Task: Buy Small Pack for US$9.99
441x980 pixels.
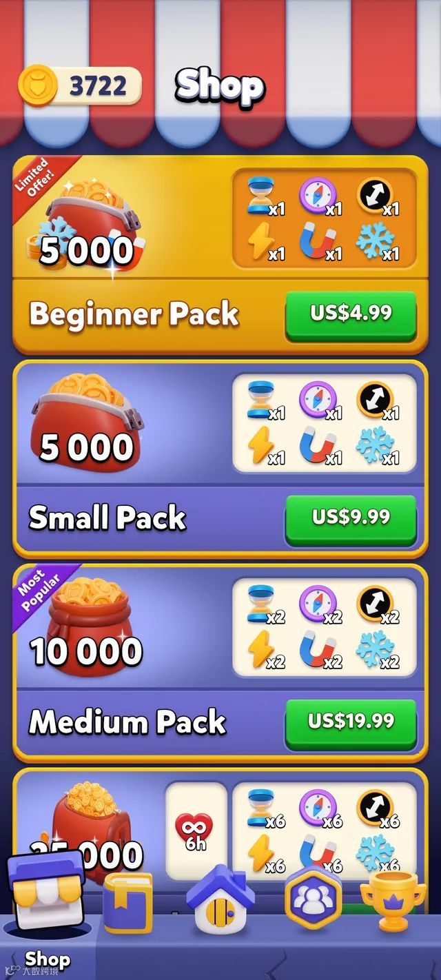Action: (351, 518)
